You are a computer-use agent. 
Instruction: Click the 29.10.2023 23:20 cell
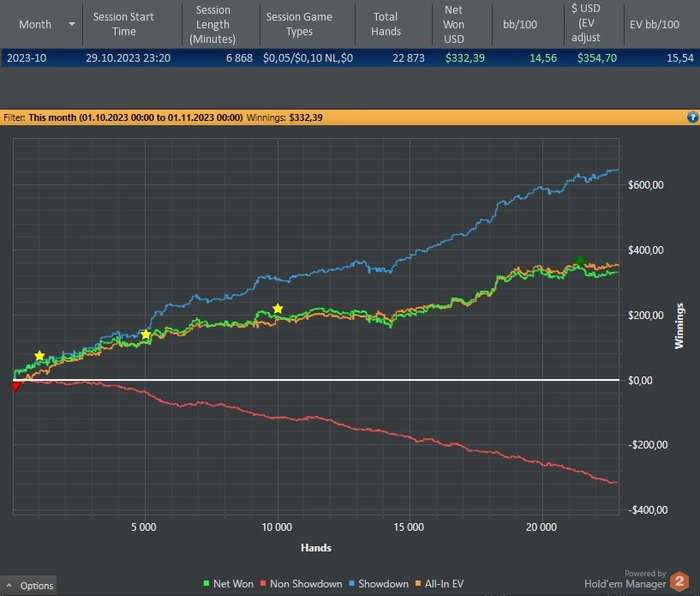(128, 58)
